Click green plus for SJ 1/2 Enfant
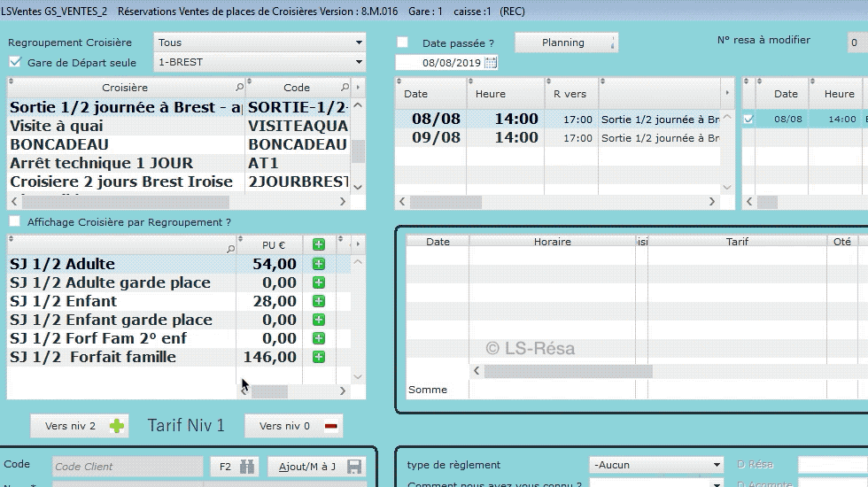This screenshot has height=487, width=868. pos(319,301)
